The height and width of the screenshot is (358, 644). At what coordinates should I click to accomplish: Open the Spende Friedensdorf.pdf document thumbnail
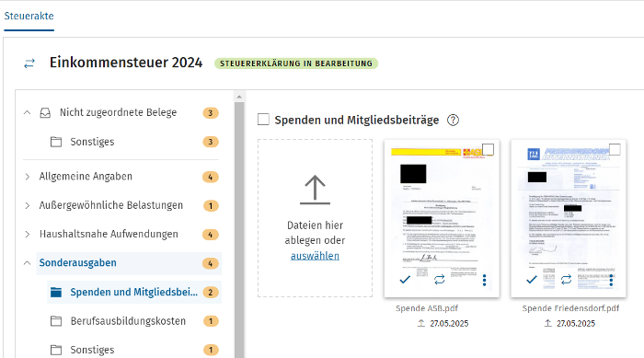pos(569,218)
